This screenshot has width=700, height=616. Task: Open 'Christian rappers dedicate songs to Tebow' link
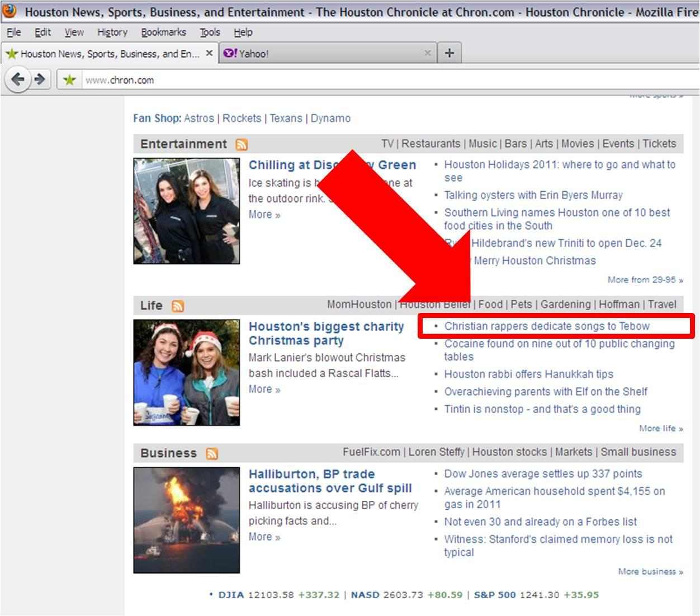pyautogui.click(x=546, y=326)
